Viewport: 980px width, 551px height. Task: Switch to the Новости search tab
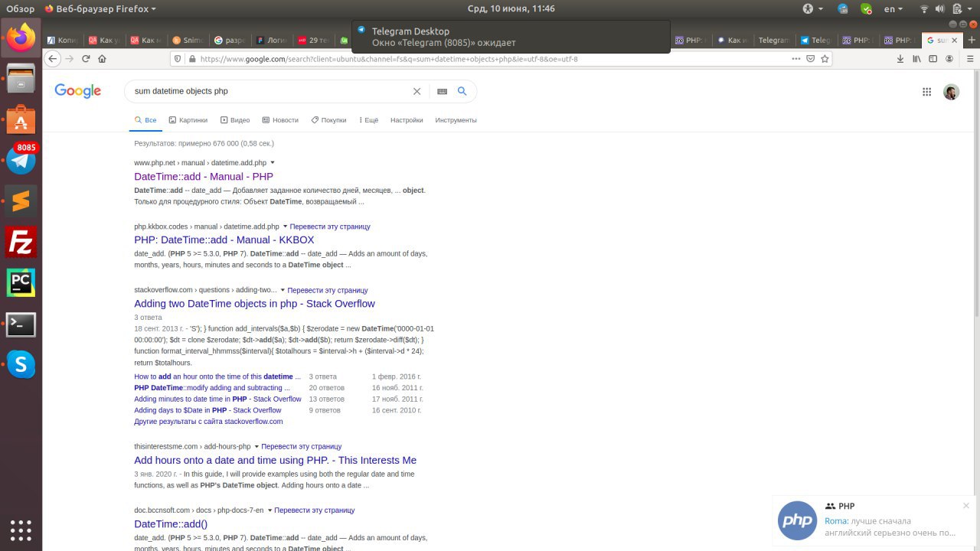tap(280, 120)
